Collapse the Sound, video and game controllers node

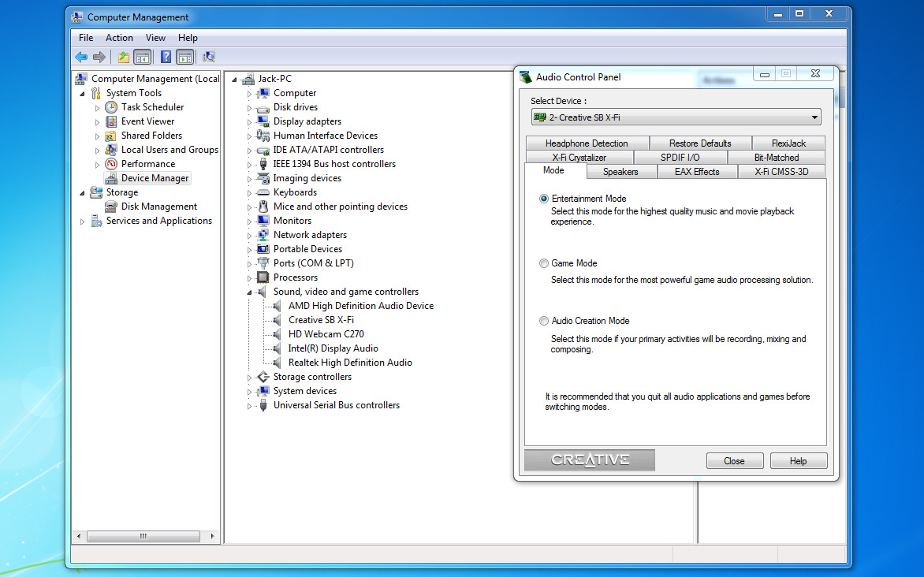[x=249, y=292]
